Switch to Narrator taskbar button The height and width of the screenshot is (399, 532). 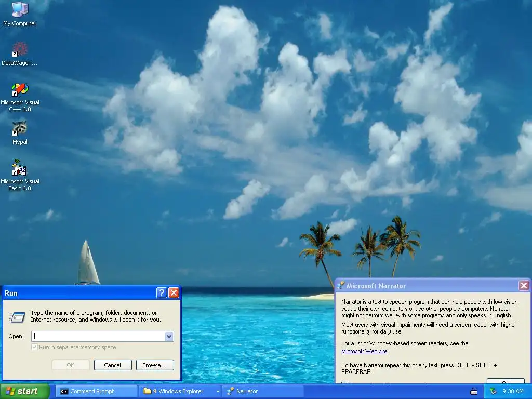coord(263,391)
